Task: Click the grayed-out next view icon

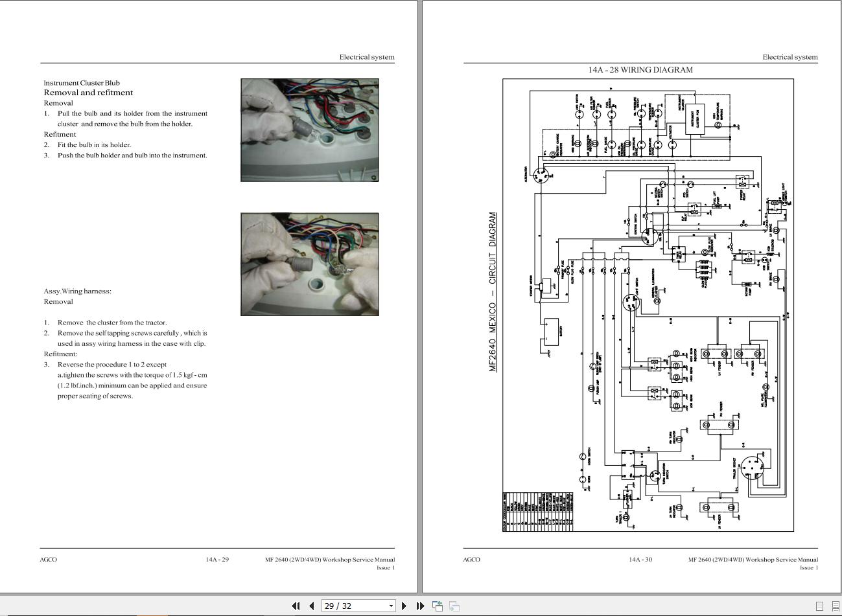Action: tap(454, 606)
